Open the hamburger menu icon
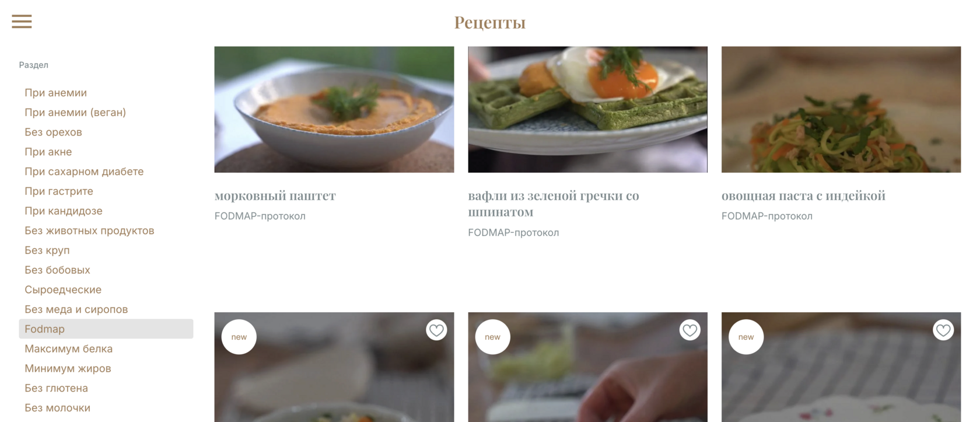Image resolution: width=980 pixels, height=422 pixels. pos(22,22)
